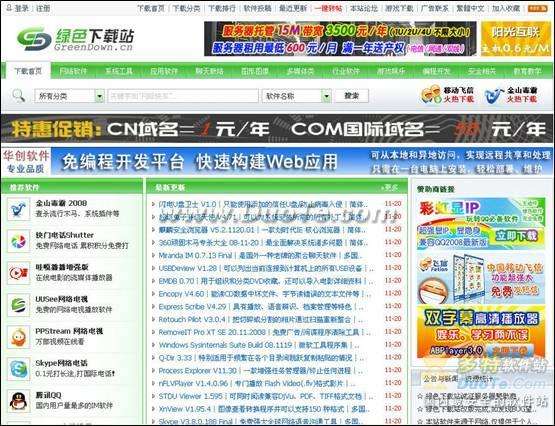Viewport: 555px width, 426px height.
Task: Click 更多 link in 最新更新 header
Action: tap(390, 188)
